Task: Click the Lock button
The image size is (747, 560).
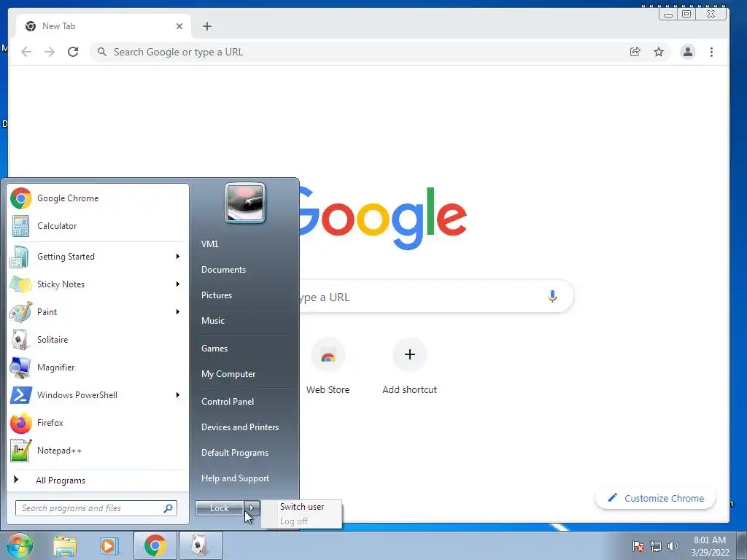Action: coord(220,508)
